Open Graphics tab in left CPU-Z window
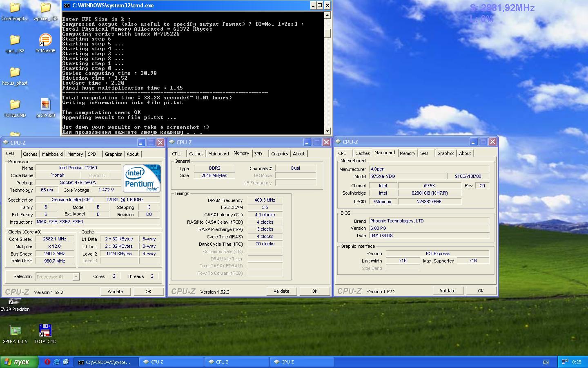Screen dimensions: 588x368 click(113, 154)
